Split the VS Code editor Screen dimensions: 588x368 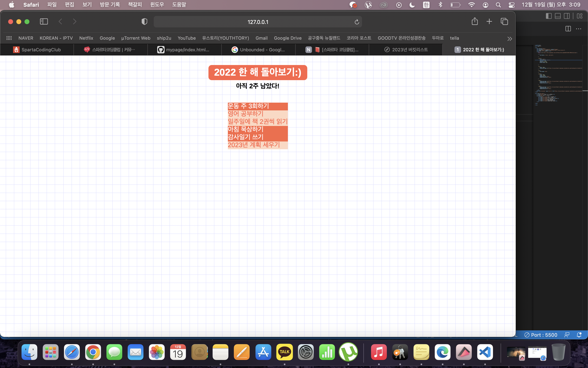click(x=568, y=29)
